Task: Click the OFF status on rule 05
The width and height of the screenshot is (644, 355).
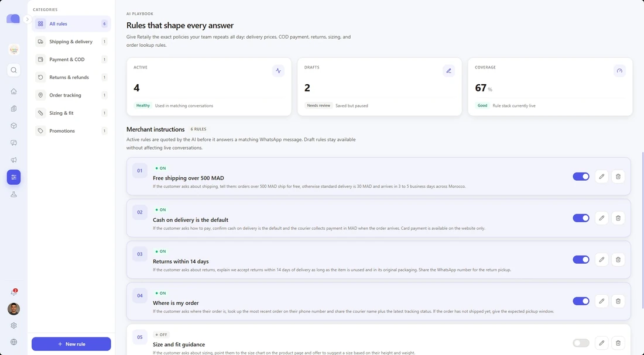Action: [161, 335]
